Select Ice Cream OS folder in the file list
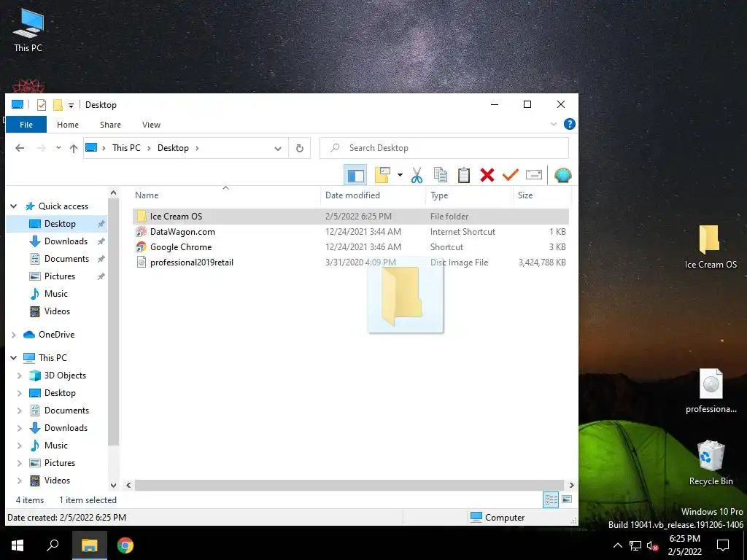 (x=351, y=216)
